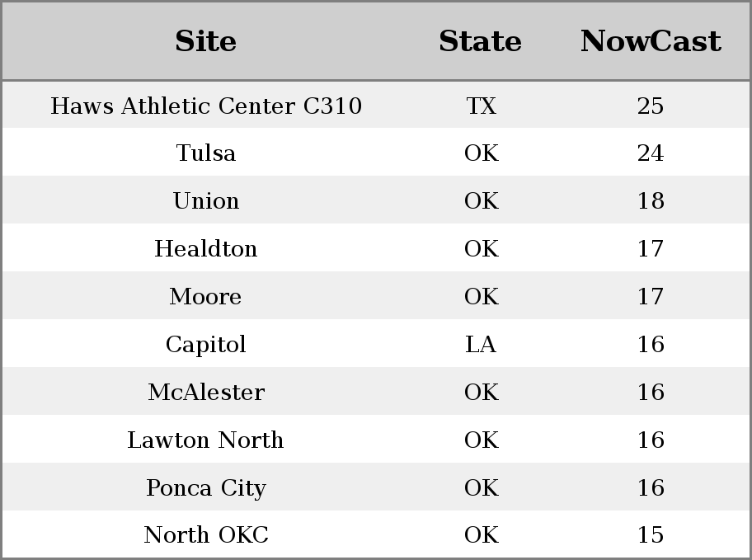Select the NowCast value 15
This screenshot has width=752, height=560.
[651, 535]
